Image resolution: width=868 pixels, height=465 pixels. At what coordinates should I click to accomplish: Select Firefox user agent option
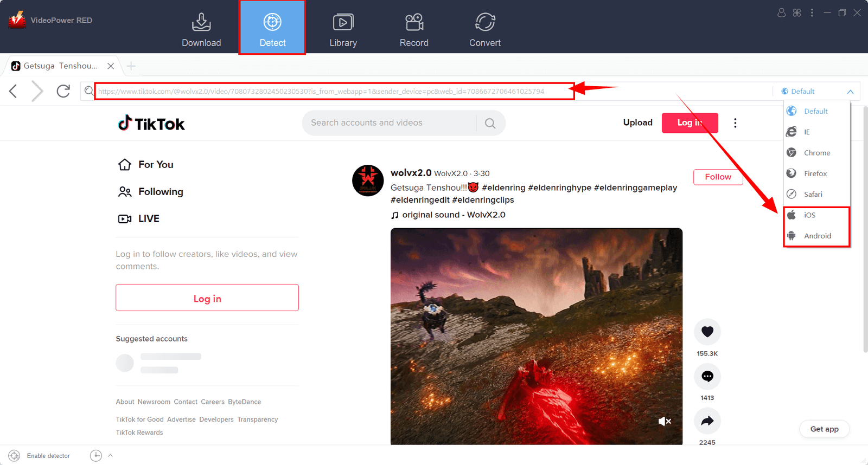(816, 173)
